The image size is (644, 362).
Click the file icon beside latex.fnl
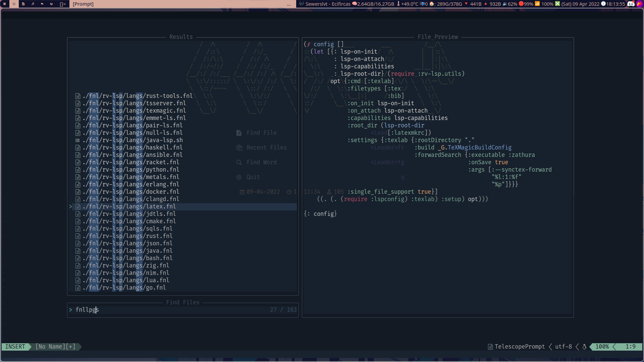click(x=77, y=206)
